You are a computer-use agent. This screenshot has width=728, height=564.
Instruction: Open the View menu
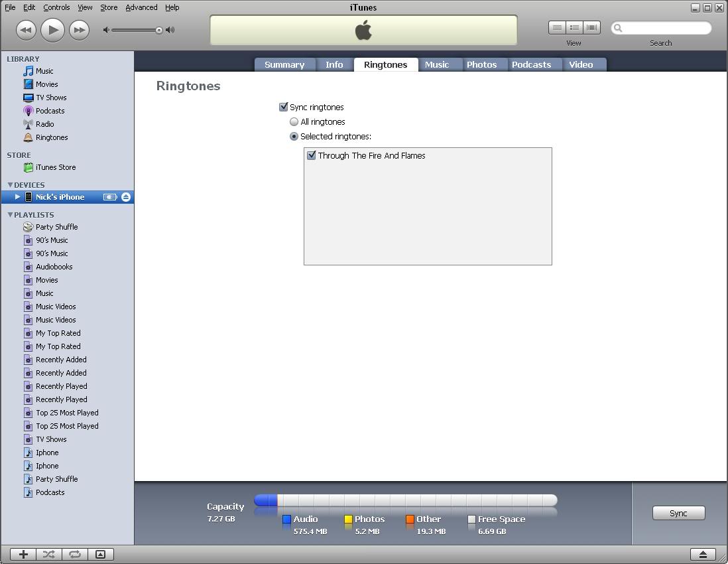[85, 7]
